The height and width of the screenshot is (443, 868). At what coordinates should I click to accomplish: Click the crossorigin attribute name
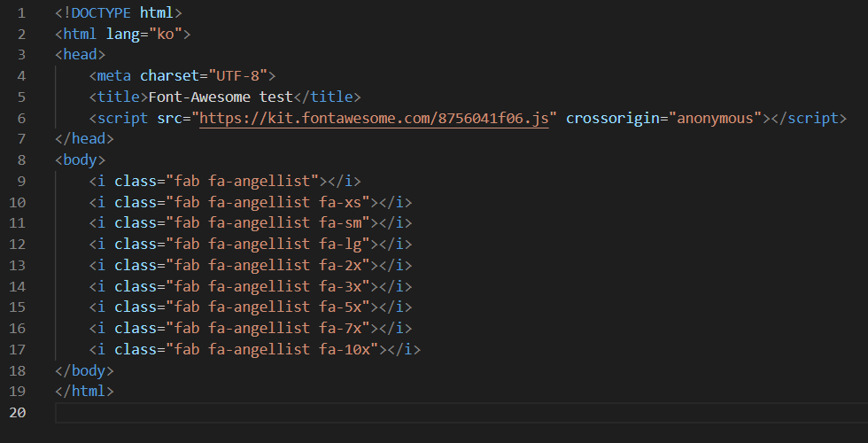(x=613, y=118)
